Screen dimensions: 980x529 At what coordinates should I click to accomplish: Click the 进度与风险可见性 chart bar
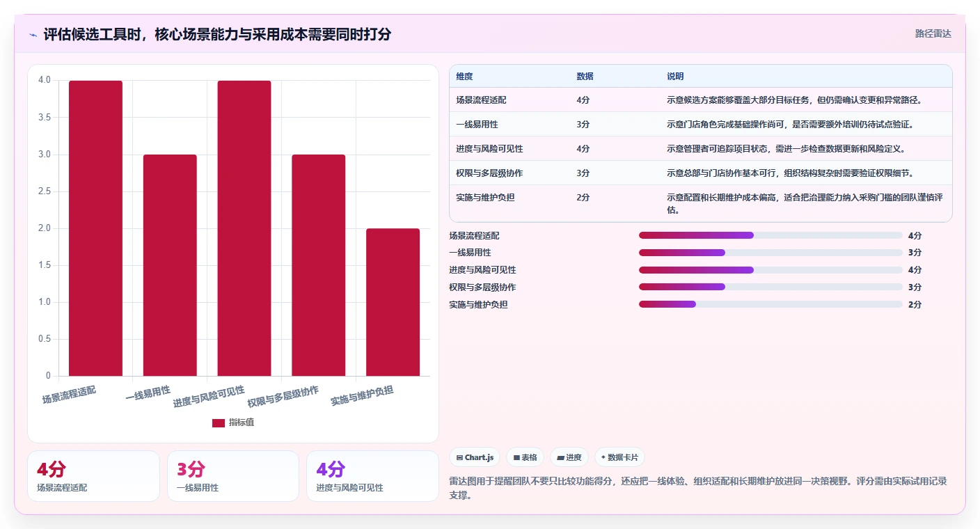point(244,228)
